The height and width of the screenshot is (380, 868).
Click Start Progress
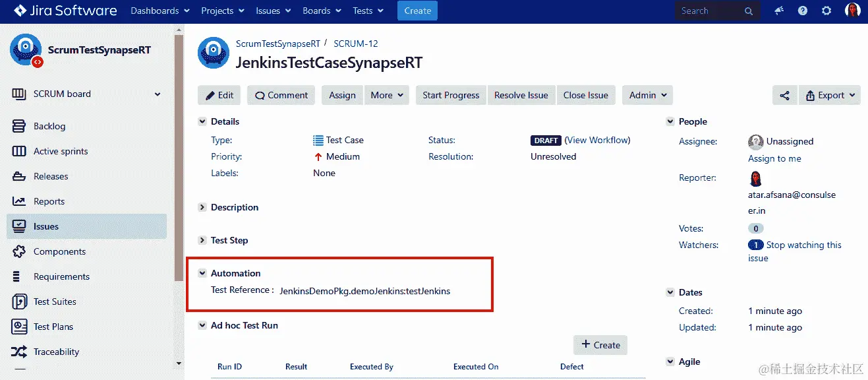(x=451, y=95)
